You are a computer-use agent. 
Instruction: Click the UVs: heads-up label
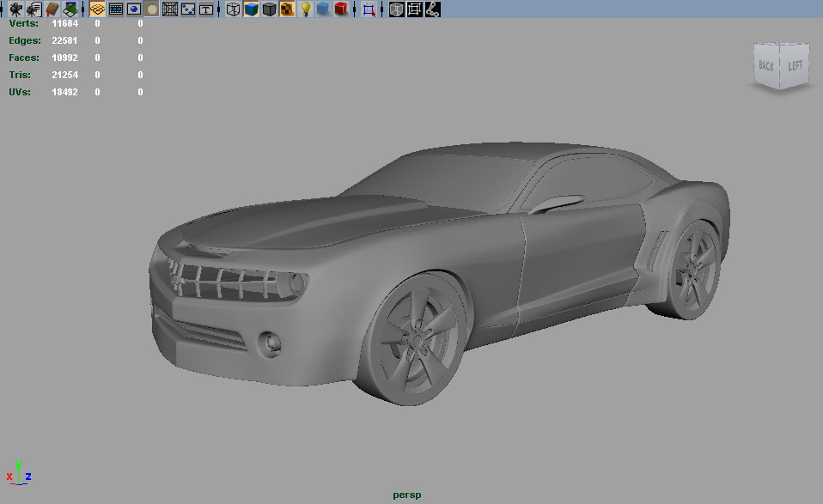pyautogui.click(x=20, y=92)
